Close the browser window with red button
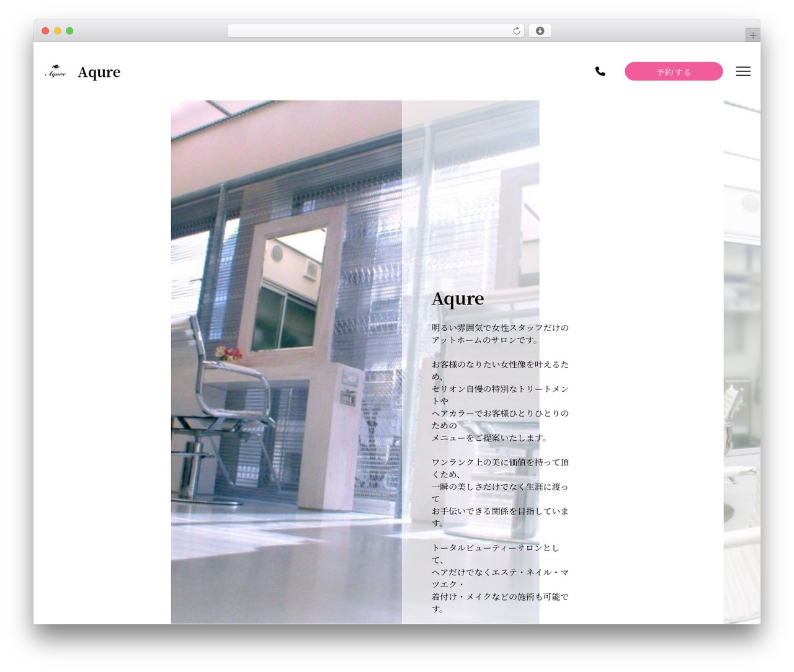Screen dimensions: 794x672 click(x=45, y=31)
